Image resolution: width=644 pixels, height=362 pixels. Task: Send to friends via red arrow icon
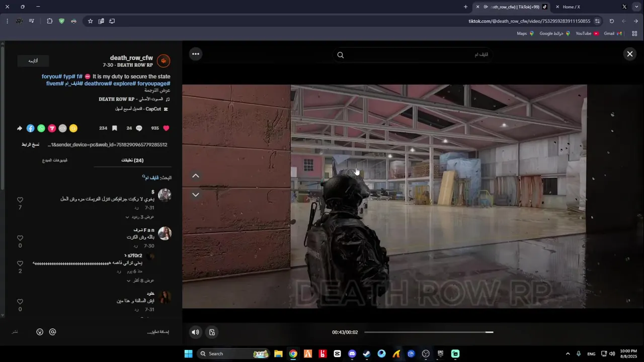tap(52, 128)
